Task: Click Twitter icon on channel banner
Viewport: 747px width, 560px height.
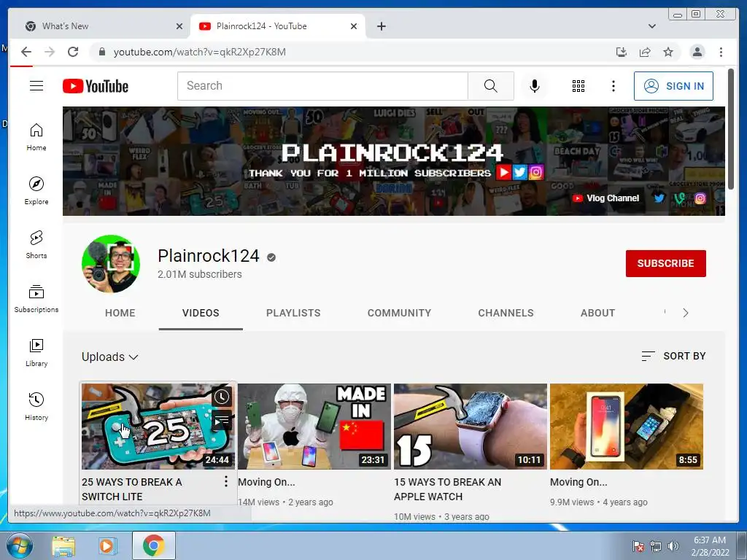Action: (659, 198)
